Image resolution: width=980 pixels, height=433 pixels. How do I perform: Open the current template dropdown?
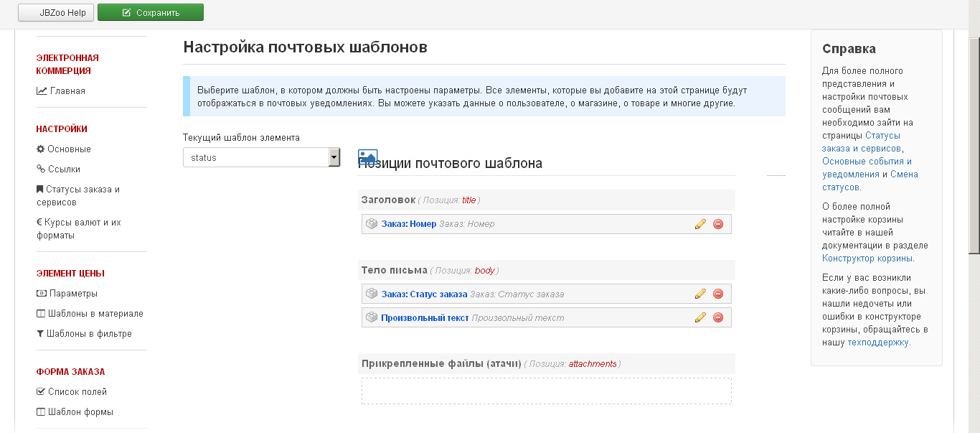point(261,157)
